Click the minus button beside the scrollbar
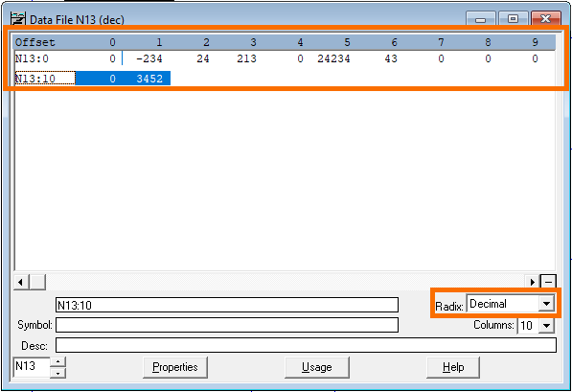Screen dimensions: 572x392 pos(548,282)
